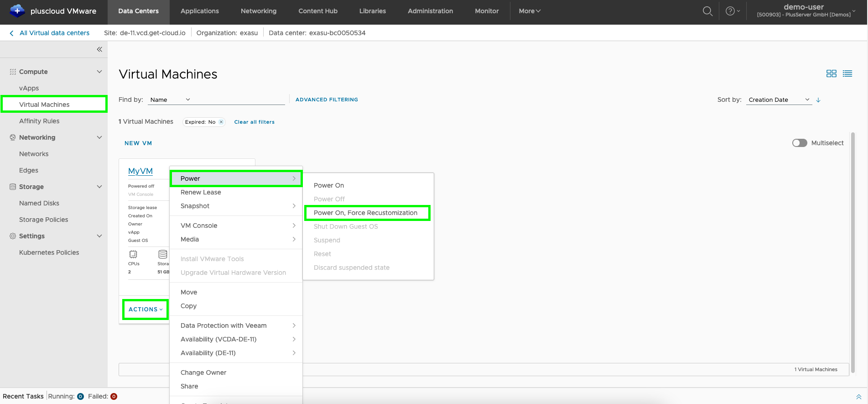Open the Data Centers tab
Image resolution: width=868 pixels, height=404 pixels.
click(139, 11)
